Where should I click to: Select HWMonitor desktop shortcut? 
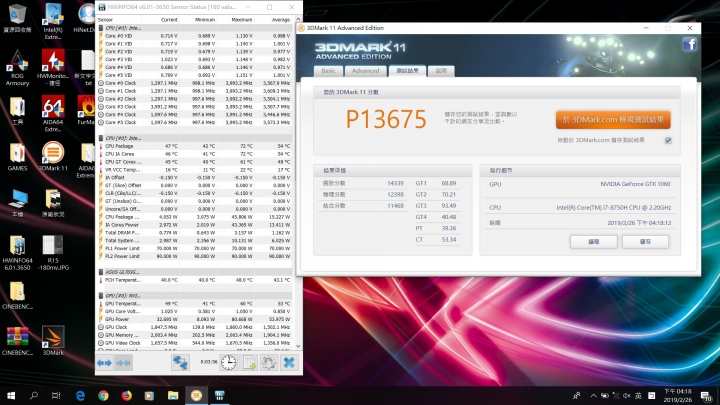tap(53, 68)
